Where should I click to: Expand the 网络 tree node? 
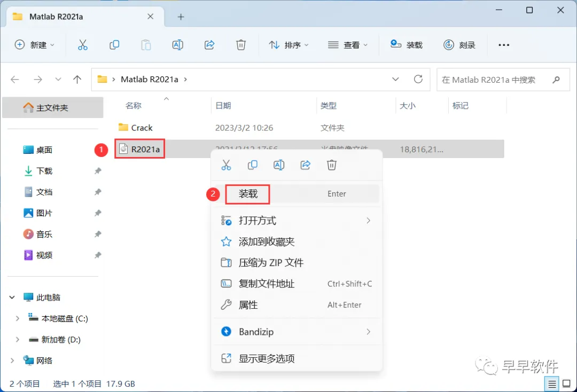pos(12,360)
